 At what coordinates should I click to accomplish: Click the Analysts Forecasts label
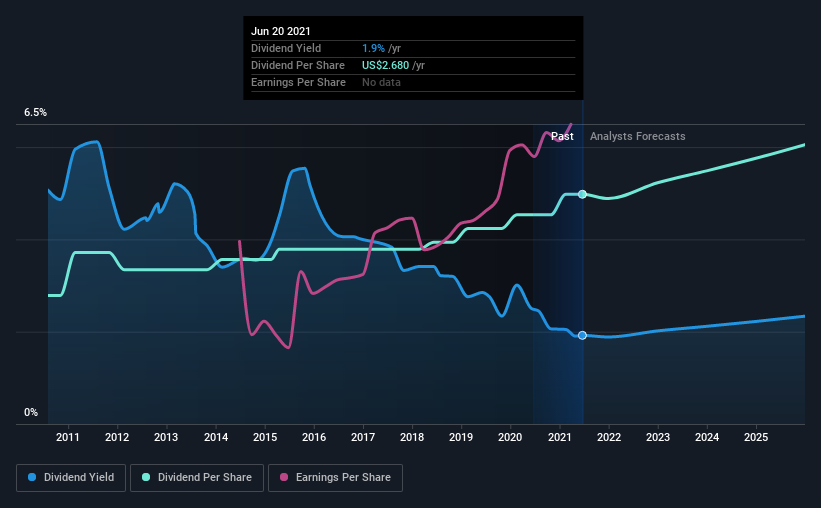point(637,136)
